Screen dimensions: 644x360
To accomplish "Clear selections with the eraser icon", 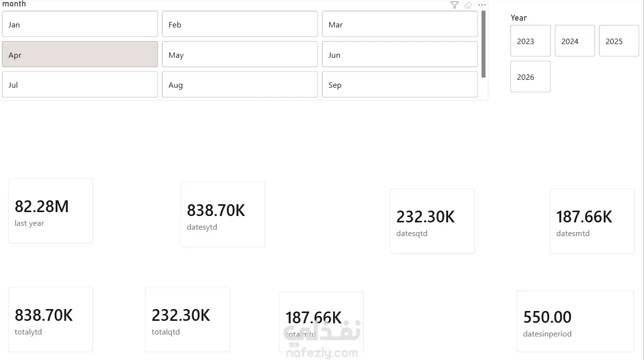I will click(x=468, y=5).
